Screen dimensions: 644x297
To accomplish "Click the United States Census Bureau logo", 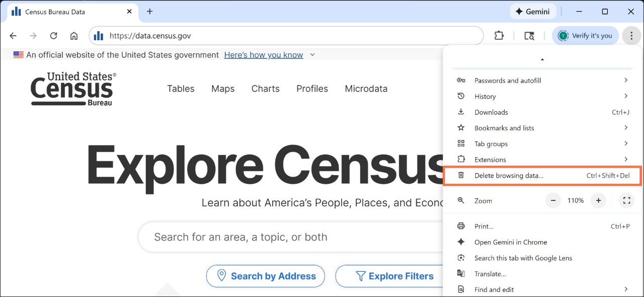I will 72,89.
